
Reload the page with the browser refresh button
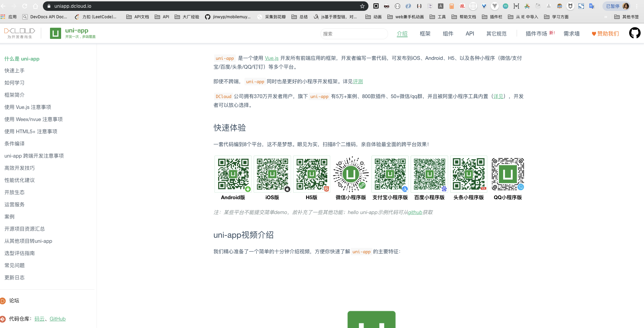tap(25, 6)
